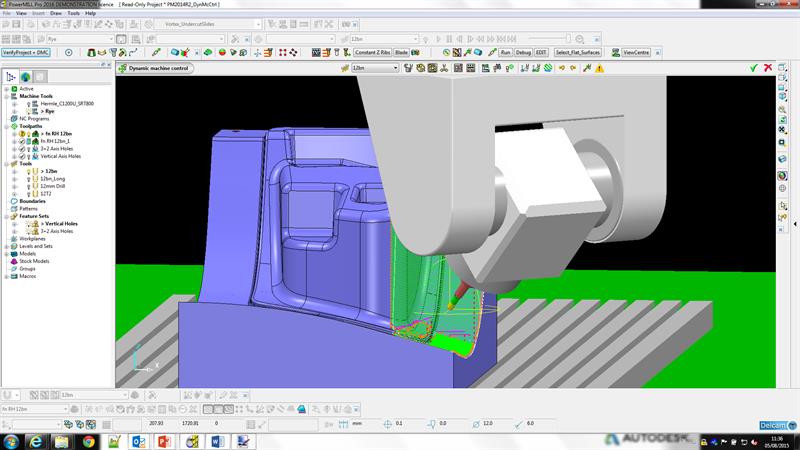The image size is (800, 450).
Task: Expand the Models tree node
Action: coord(6,254)
